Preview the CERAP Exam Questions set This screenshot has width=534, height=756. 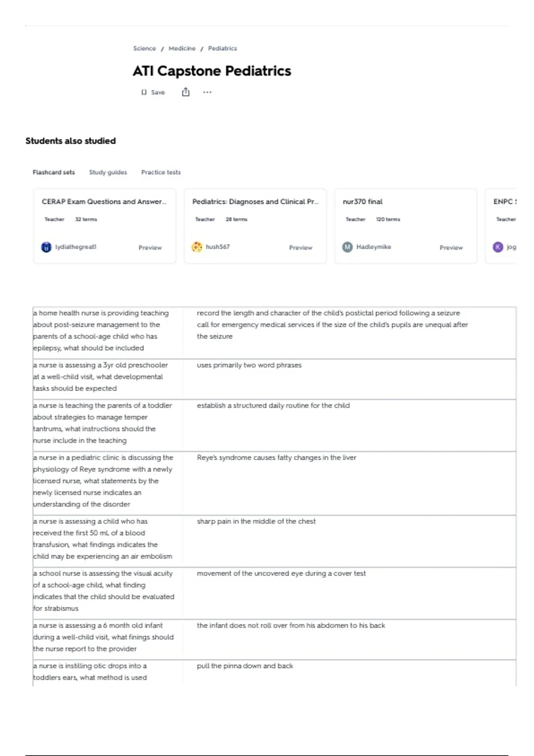pyautogui.click(x=150, y=247)
